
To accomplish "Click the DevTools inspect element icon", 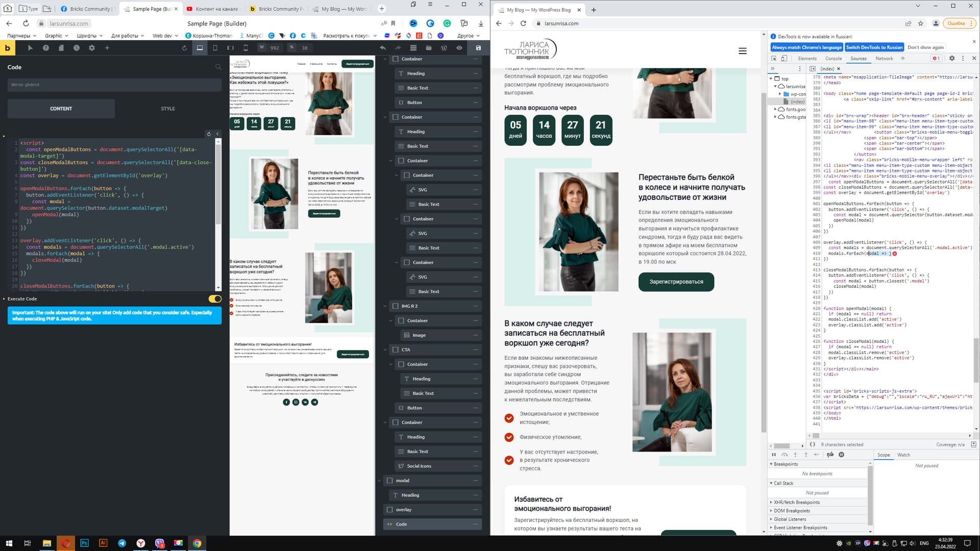I will pos(774,58).
